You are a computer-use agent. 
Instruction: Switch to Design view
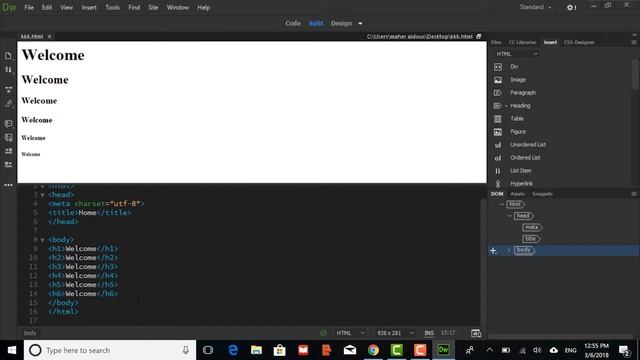tap(341, 23)
